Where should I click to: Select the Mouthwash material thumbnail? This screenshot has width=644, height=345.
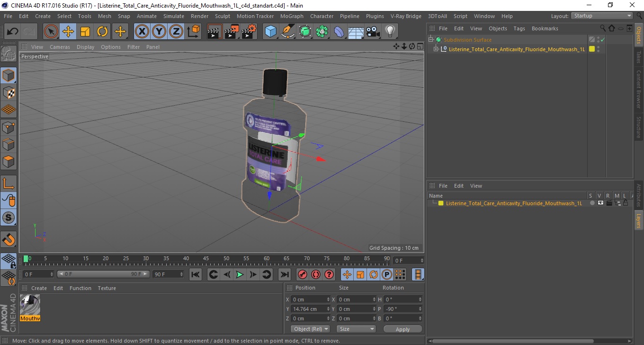click(30, 305)
